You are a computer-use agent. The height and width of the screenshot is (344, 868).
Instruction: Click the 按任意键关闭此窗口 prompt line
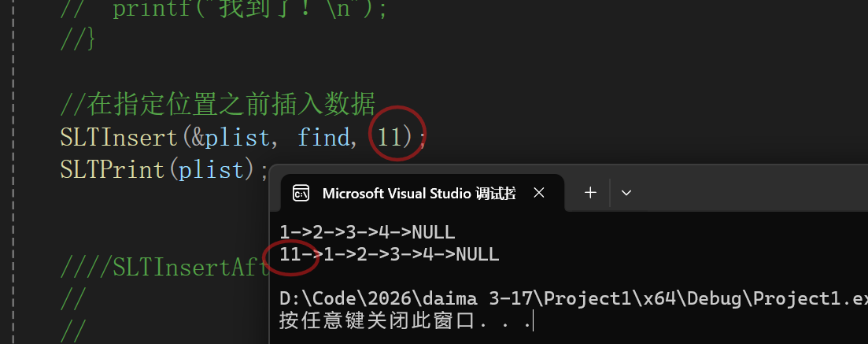tap(406, 320)
